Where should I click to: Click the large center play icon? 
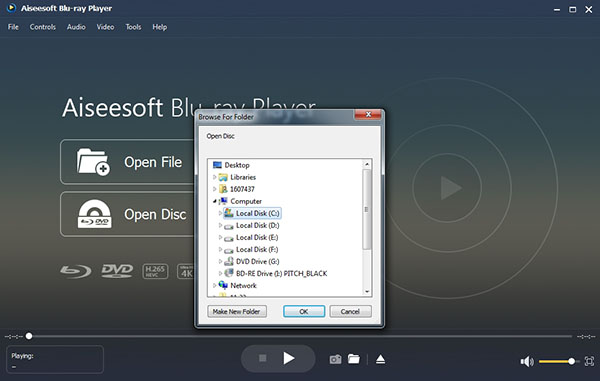coord(451,188)
